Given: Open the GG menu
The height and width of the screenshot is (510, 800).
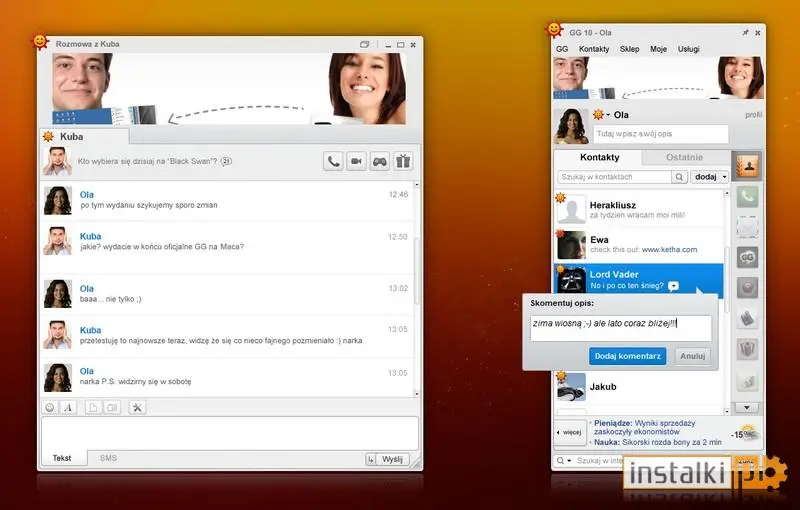Looking at the screenshot, I should 562,49.
